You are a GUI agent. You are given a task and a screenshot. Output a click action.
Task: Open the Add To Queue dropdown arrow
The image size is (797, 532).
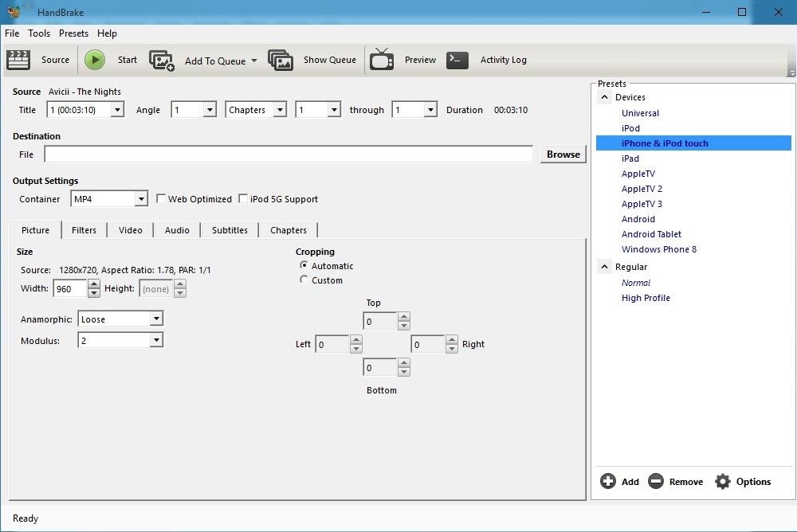[x=254, y=61]
